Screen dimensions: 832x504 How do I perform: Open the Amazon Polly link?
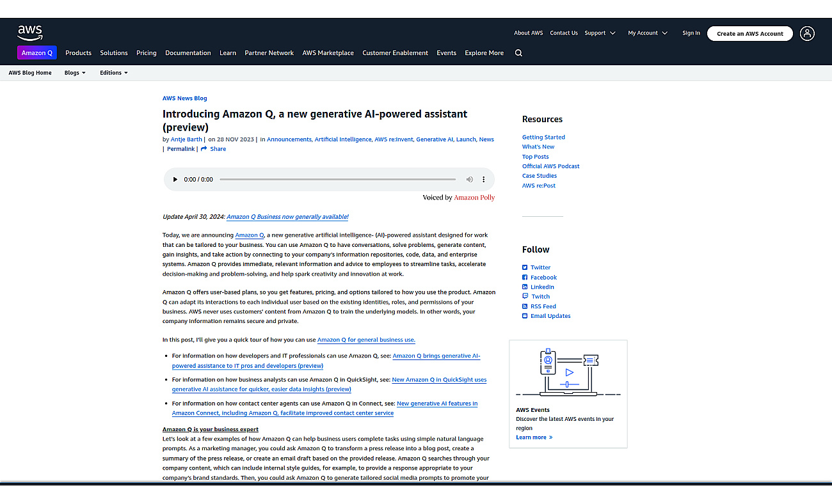(x=474, y=198)
